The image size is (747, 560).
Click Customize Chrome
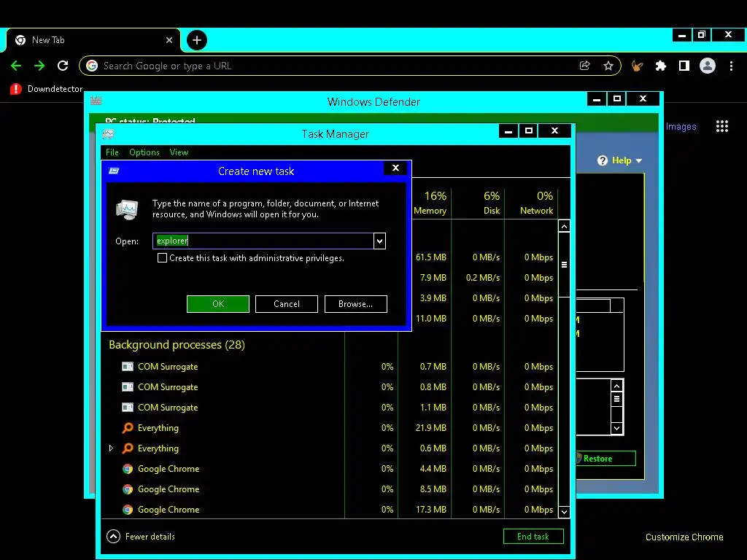point(684,537)
